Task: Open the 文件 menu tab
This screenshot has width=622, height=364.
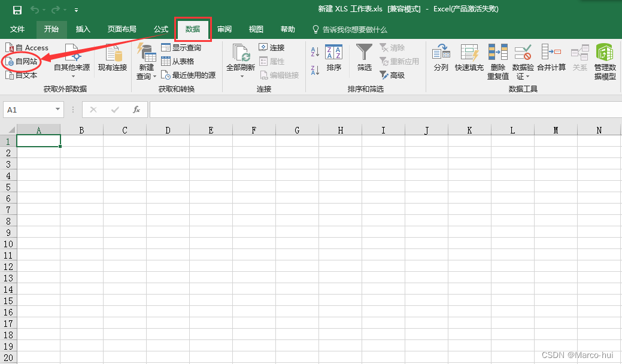Action: 17,29
